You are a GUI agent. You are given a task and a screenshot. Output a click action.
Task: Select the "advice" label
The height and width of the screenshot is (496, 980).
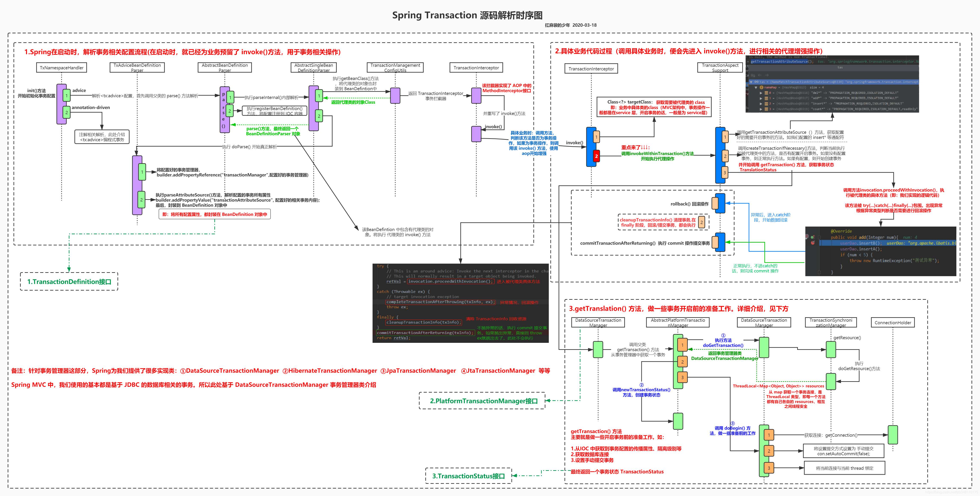point(79,90)
